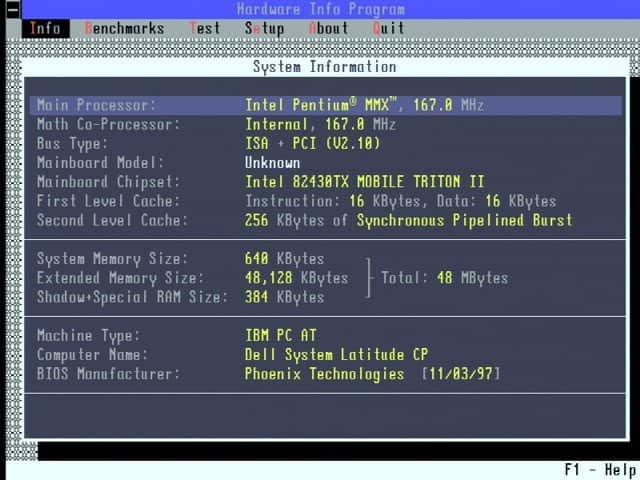
Task: Click the F1 - Help hint
Action: (600, 470)
